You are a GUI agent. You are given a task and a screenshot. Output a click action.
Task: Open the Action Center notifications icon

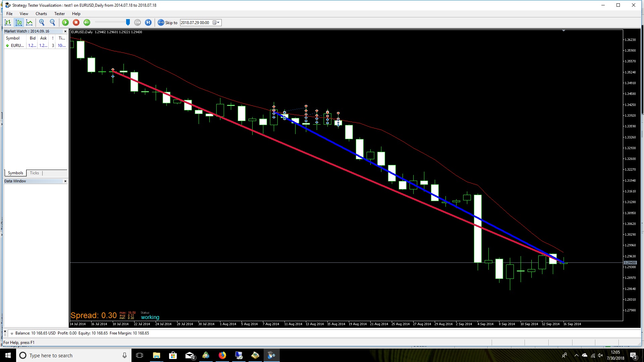[x=633, y=355]
